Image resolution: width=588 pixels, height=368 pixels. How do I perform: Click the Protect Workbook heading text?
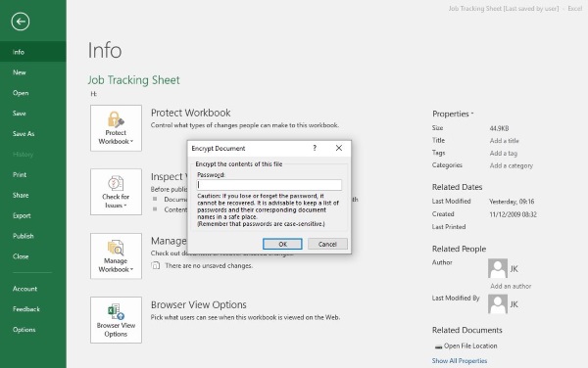[190, 113]
